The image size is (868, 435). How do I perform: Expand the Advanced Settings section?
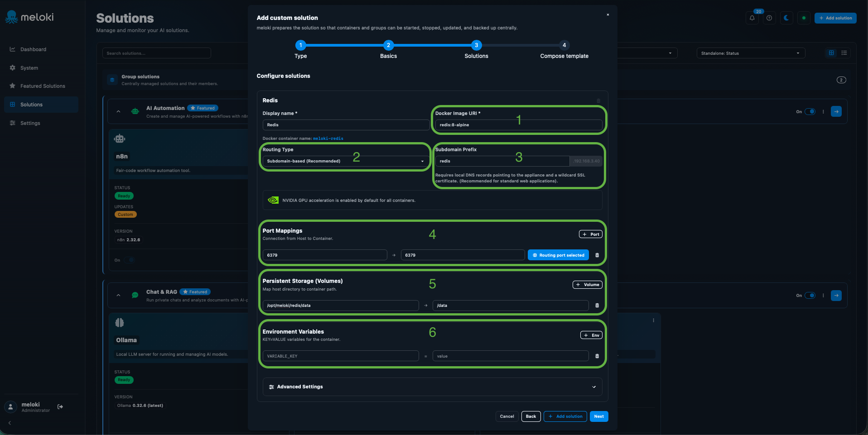(432, 387)
